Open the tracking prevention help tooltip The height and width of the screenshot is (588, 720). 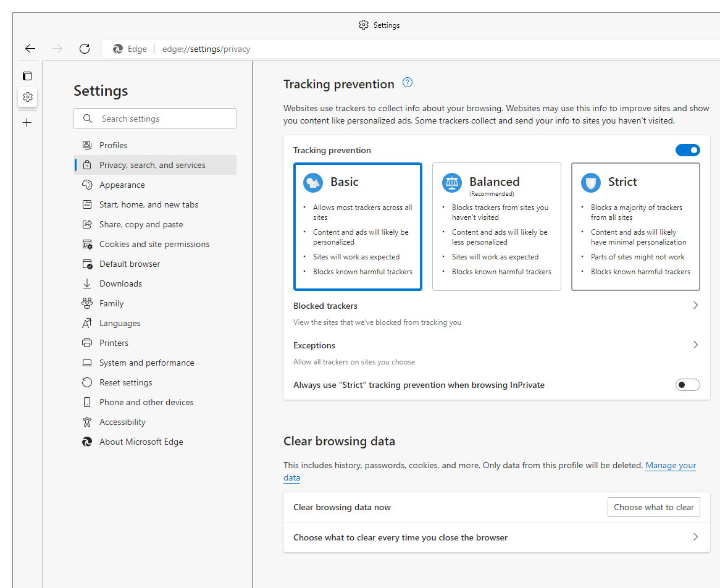click(407, 82)
